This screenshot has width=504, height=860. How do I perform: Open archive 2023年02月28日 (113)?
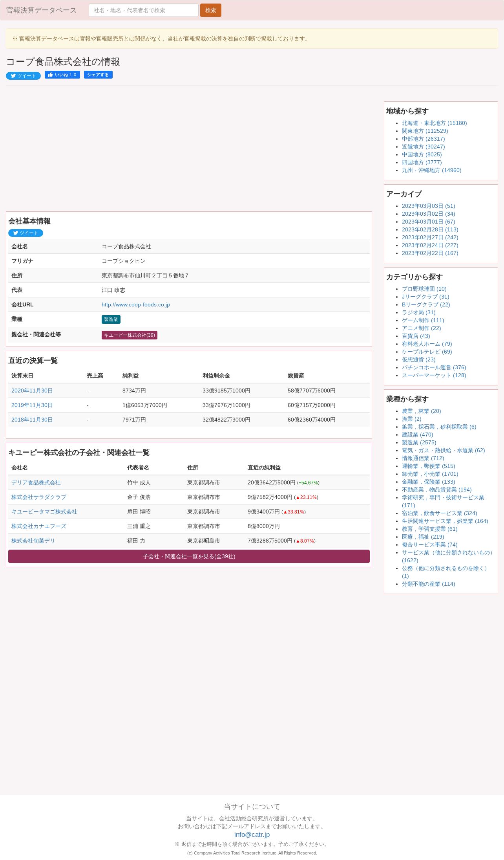pos(430,229)
